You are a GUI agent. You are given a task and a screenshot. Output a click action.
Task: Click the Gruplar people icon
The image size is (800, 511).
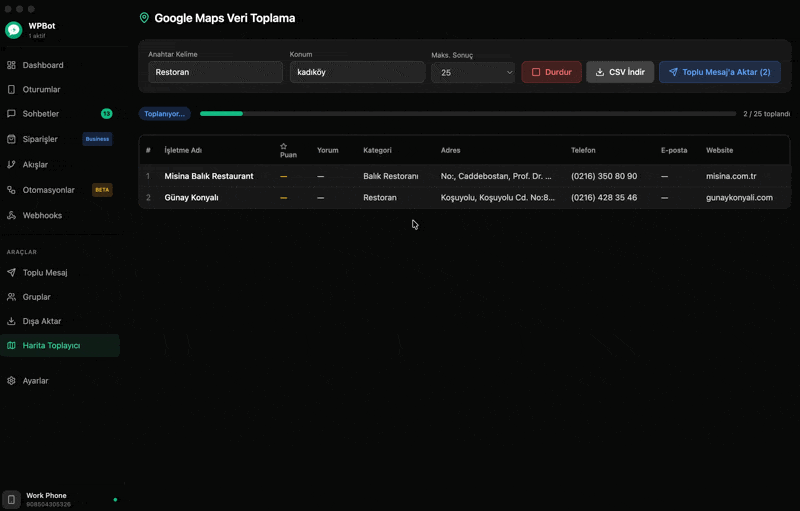coord(12,297)
